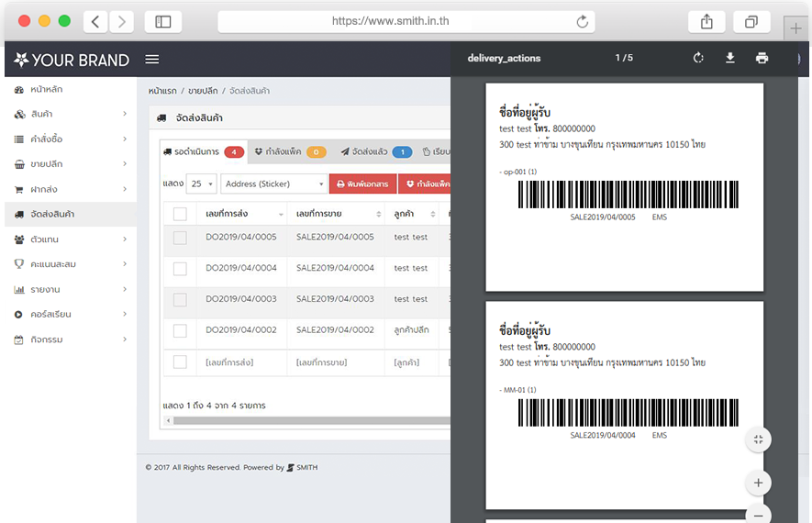Expand the คำสั่งซื้อ sidebar chevron
The width and height of the screenshot is (812, 523).
pyautogui.click(x=125, y=139)
